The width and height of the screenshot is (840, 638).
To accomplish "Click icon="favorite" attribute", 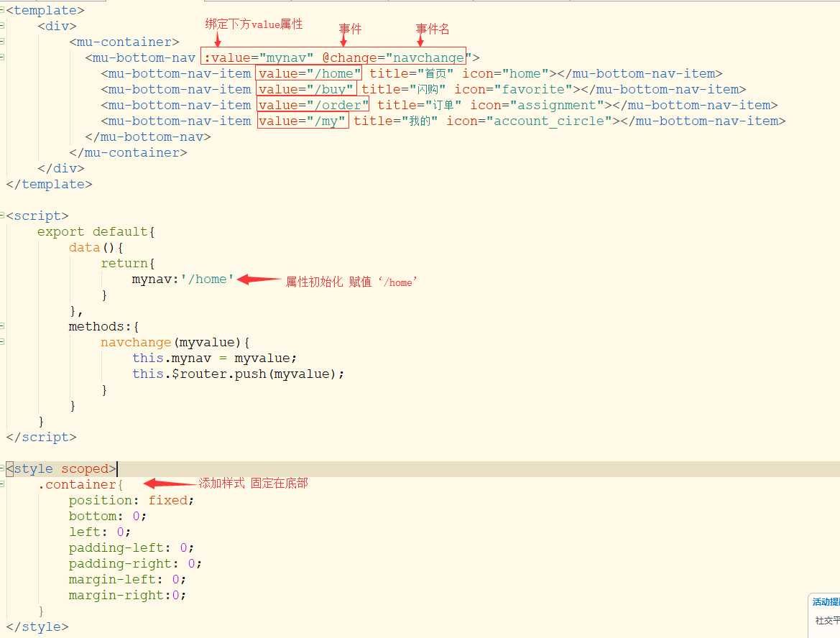I will point(513,89).
